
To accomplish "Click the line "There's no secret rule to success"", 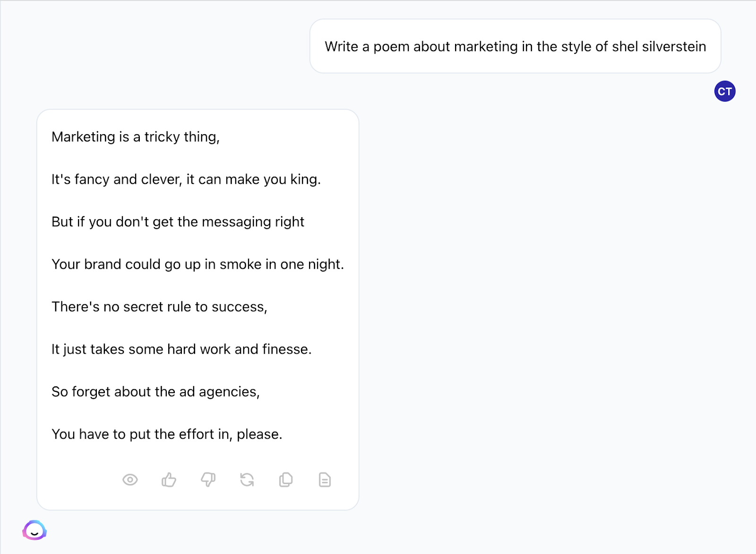I will click(x=159, y=307).
